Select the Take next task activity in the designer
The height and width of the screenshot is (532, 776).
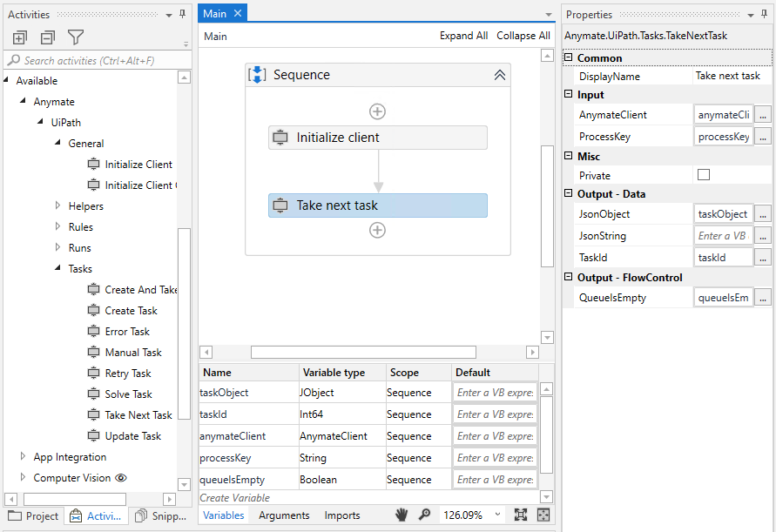pos(378,205)
